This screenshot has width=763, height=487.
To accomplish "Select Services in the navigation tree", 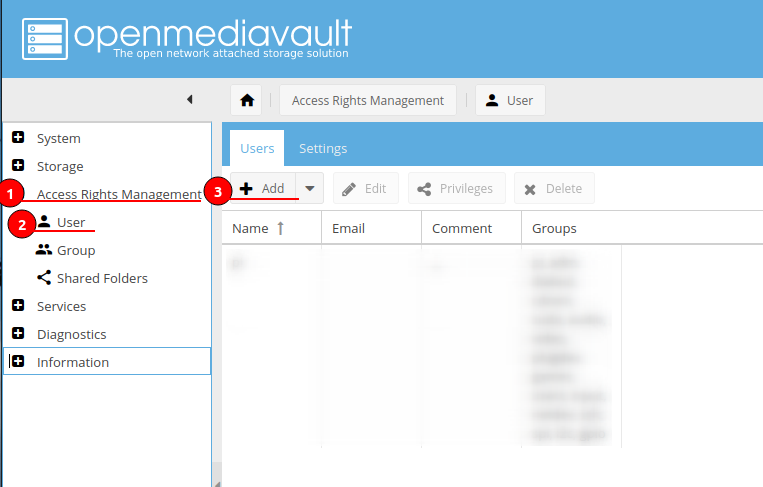I will click(61, 307).
